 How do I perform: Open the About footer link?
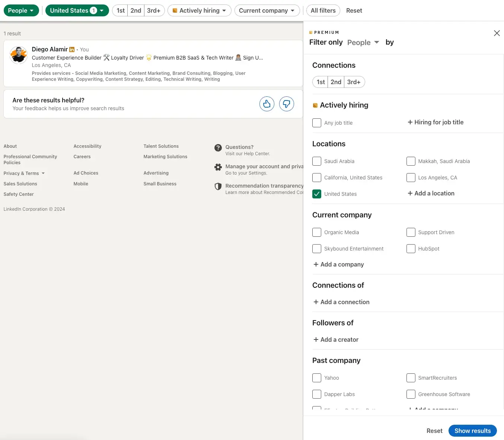(10, 146)
